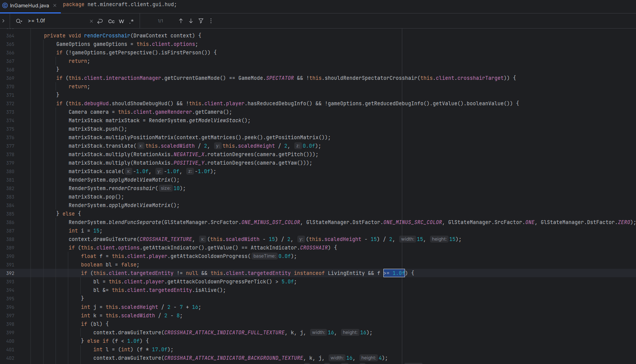Viewport: 636px width, 364px height.
Task: Open search history dropdown magnifier
Action: coord(19,21)
